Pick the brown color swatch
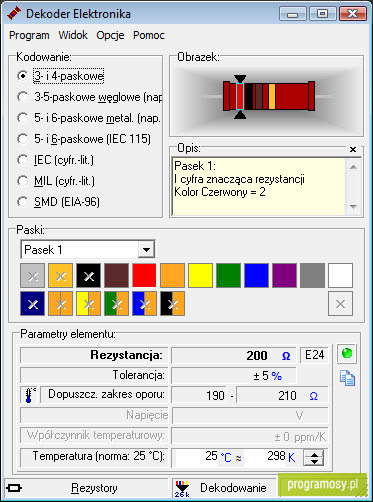Screen dimensions: 373x502 pyautogui.click(x=116, y=276)
